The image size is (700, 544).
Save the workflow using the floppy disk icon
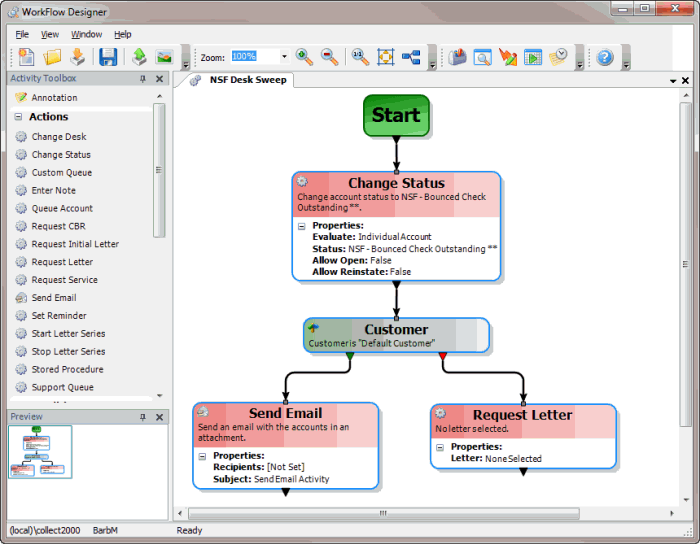(x=107, y=57)
